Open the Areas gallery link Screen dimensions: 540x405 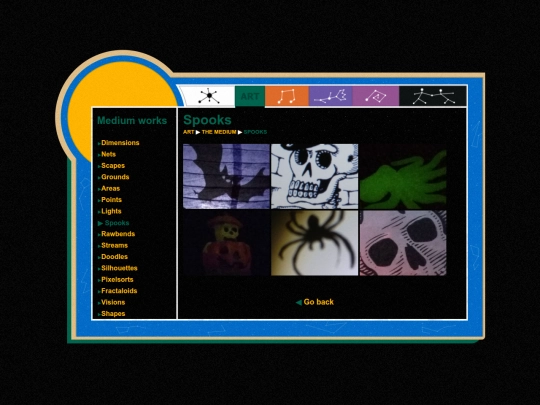111,188
